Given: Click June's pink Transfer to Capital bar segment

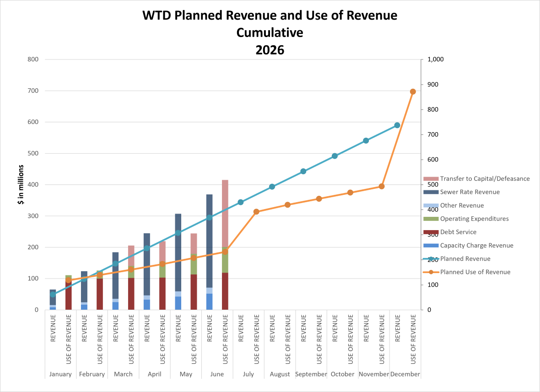Looking at the screenshot, I should click(x=225, y=213).
